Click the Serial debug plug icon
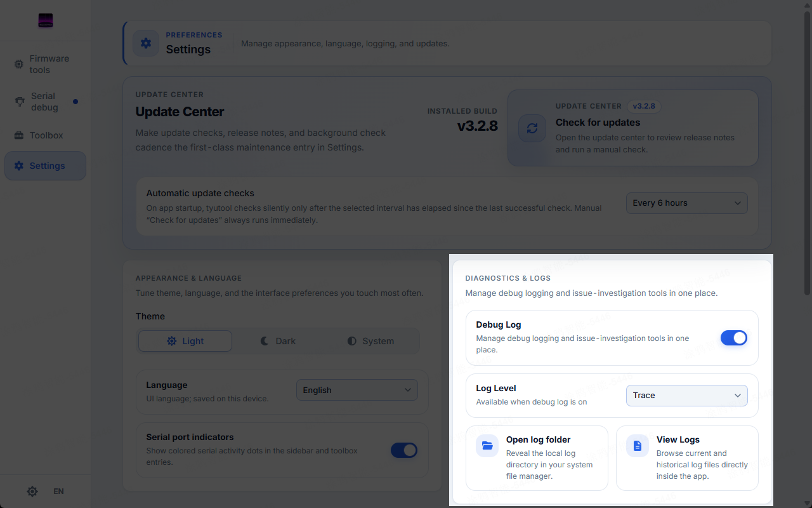The width and height of the screenshot is (812, 508). point(20,102)
